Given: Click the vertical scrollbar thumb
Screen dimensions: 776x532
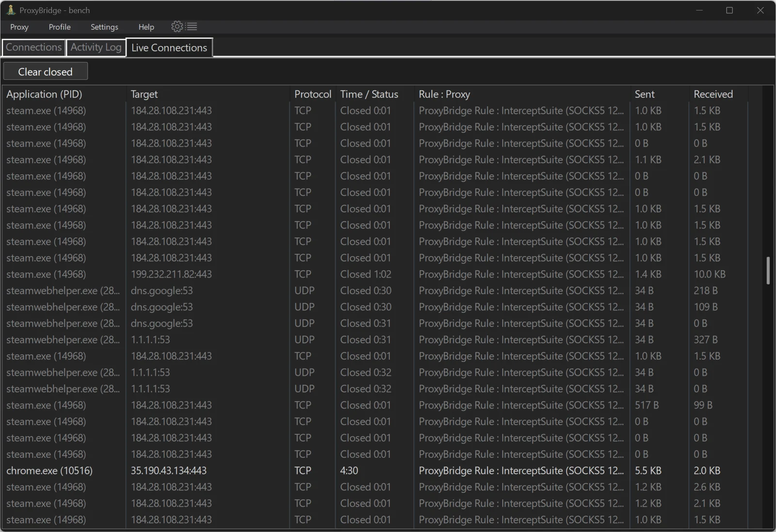Looking at the screenshot, I should coord(768,271).
